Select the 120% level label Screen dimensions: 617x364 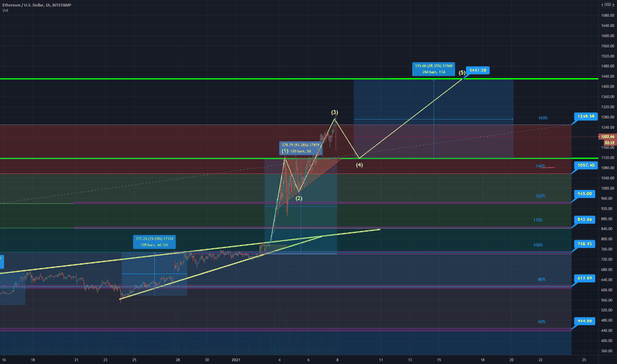[540, 196]
